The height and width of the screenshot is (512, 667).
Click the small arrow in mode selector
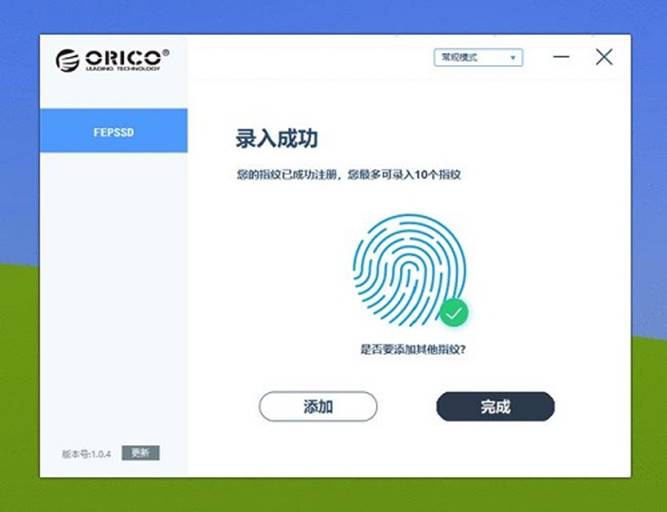(x=513, y=58)
